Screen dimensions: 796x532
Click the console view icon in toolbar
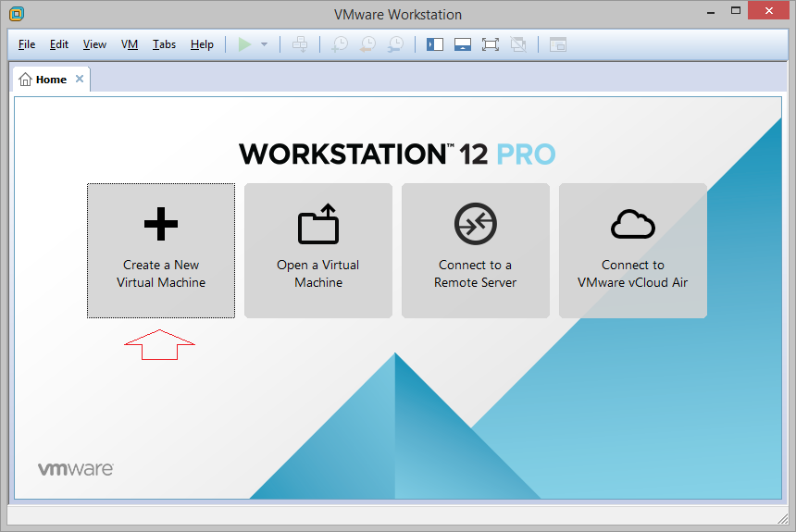558,44
